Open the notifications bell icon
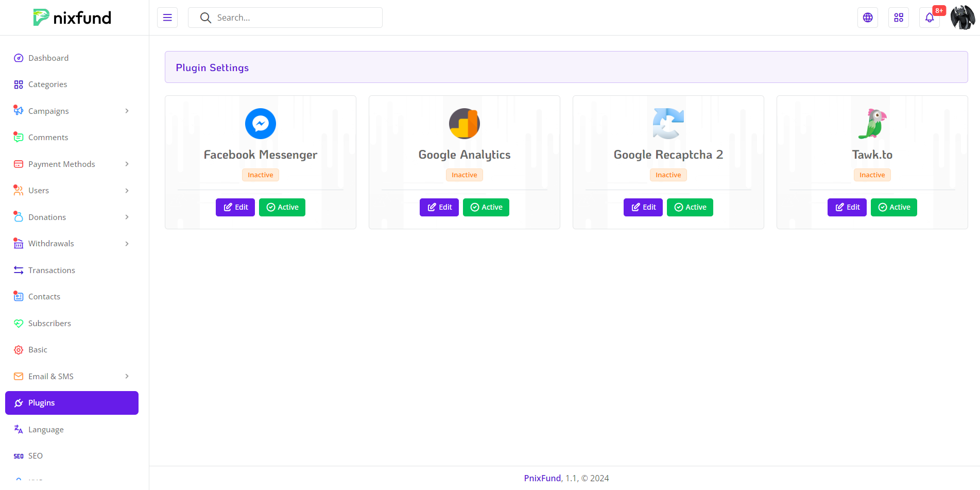The width and height of the screenshot is (980, 490). point(930,18)
